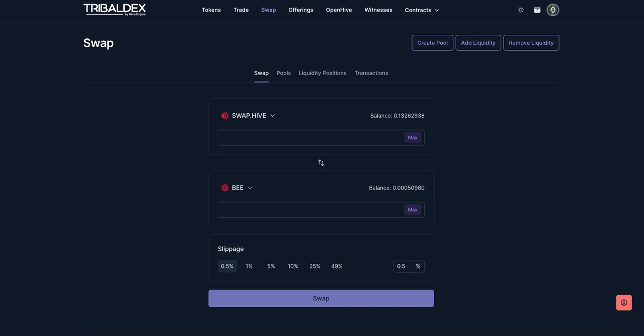Open the red settings gear button
The height and width of the screenshot is (336, 644).
coord(624,303)
